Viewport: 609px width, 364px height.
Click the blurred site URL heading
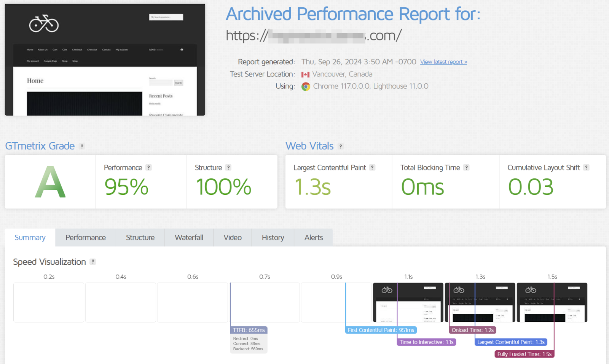[314, 36]
